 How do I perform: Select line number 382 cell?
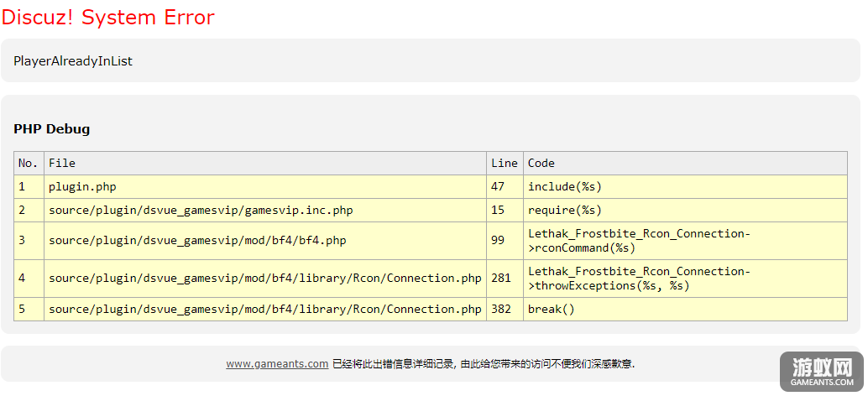tap(505, 310)
